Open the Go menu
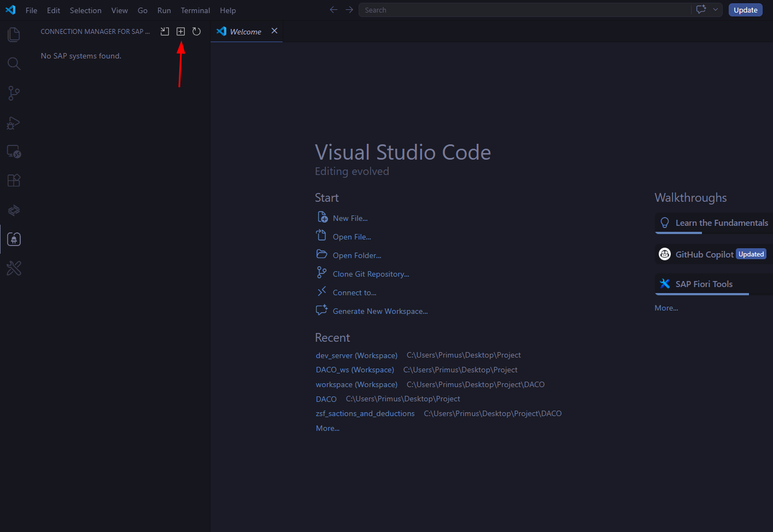The width and height of the screenshot is (773, 532). click(x=143, y=10)
